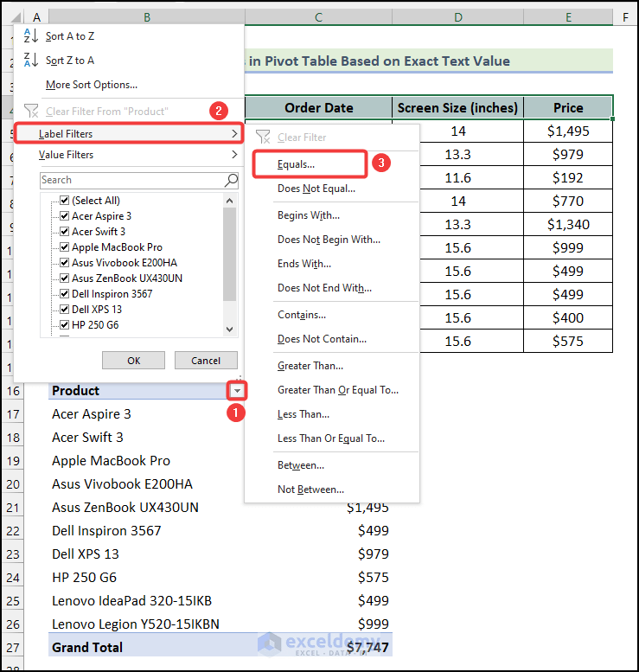Uncheck HP 250 G6 checkbox
This screenshot has height=672, width=639.
(64, 325)
